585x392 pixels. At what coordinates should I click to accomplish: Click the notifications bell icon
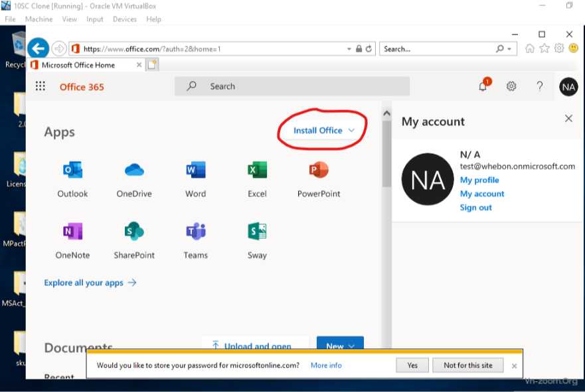483,86
